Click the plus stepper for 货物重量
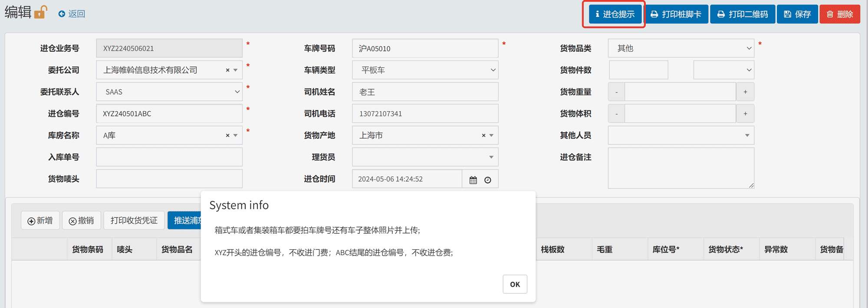868x308 pixels. [745, 92]
